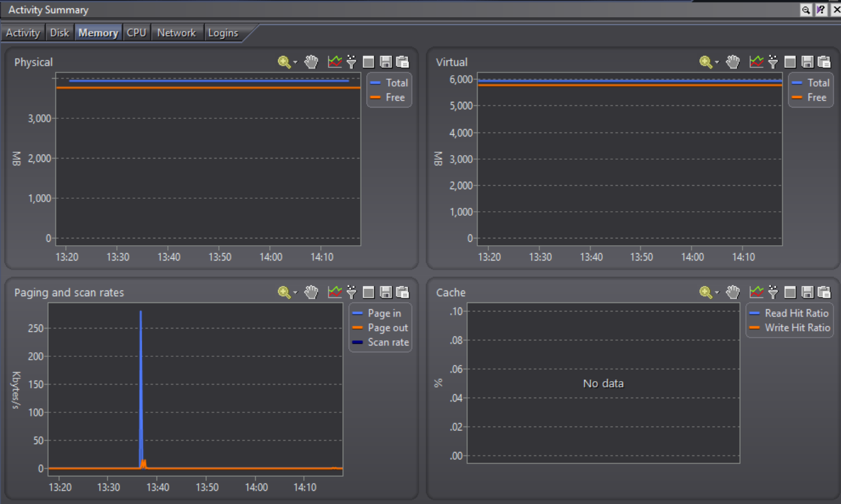
Task: Activate the pan hand tool in Virtual chart
Action: pyautogui.click(x=733, y=62)
